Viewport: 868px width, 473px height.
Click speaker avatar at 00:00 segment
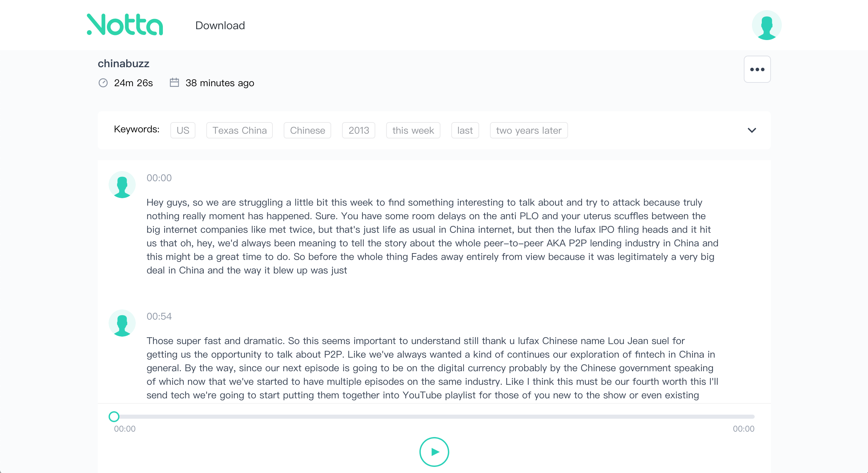click(122, 185)
